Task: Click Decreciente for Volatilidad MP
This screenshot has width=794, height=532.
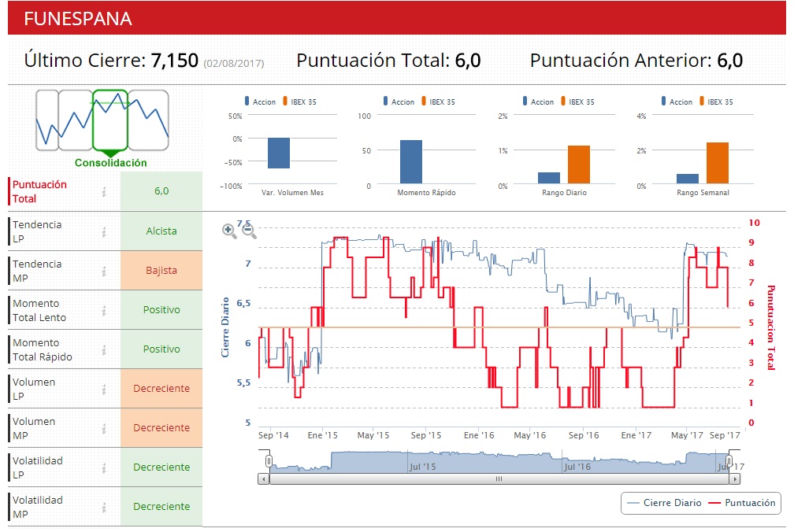Action: pos(161,507)
